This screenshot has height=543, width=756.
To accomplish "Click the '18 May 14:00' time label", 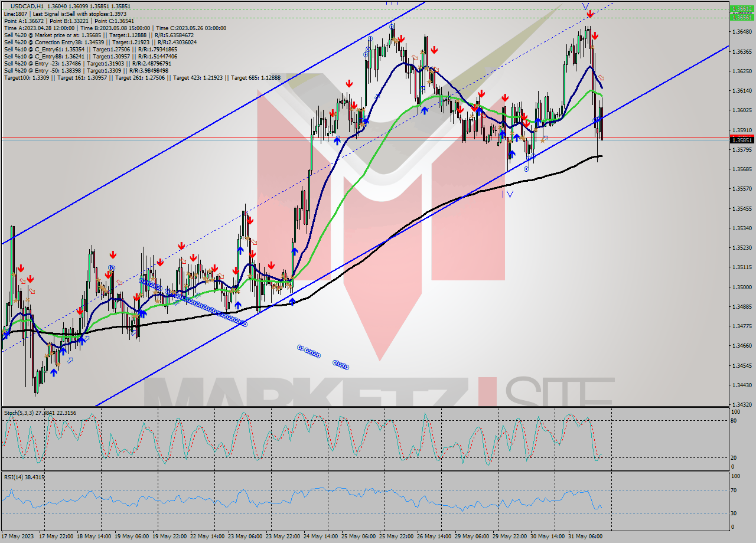I will point(94,536).
